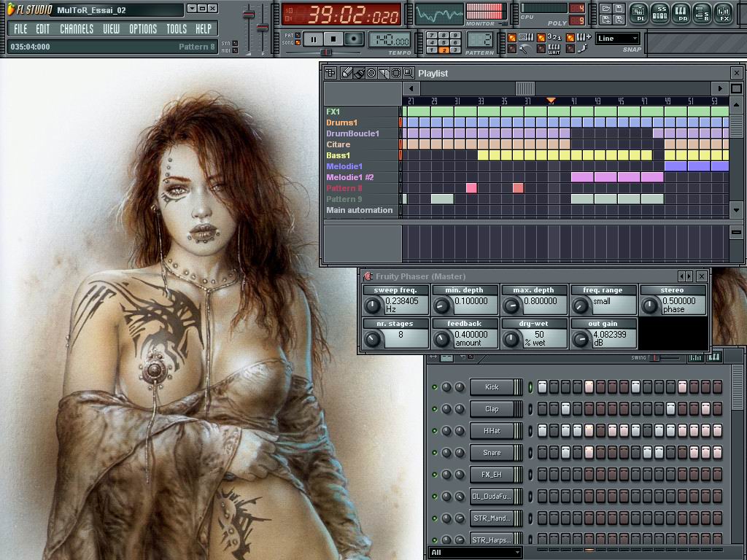
Task: Open the Step Sequencer with SS button
Action: (x=659, y=13)
